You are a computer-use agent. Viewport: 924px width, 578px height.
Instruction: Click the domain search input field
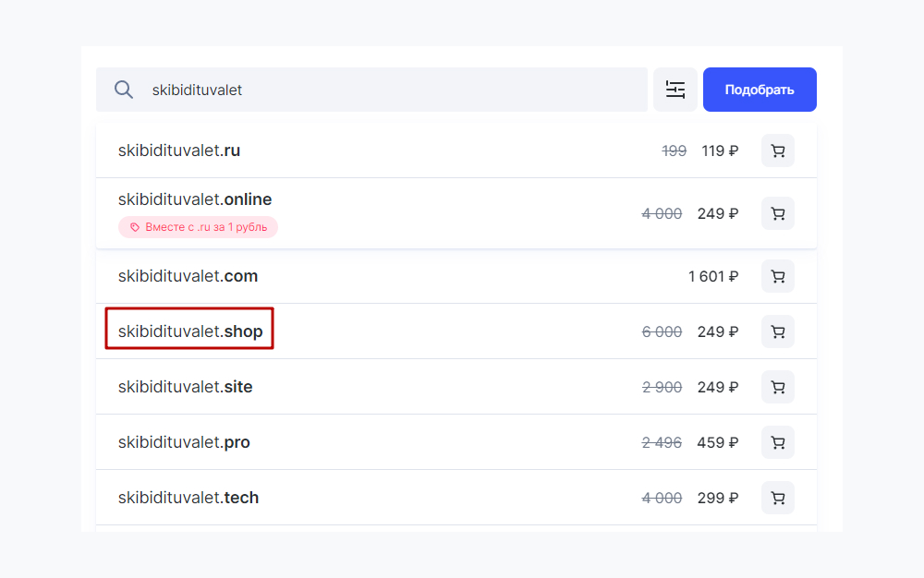pos(388,90)
